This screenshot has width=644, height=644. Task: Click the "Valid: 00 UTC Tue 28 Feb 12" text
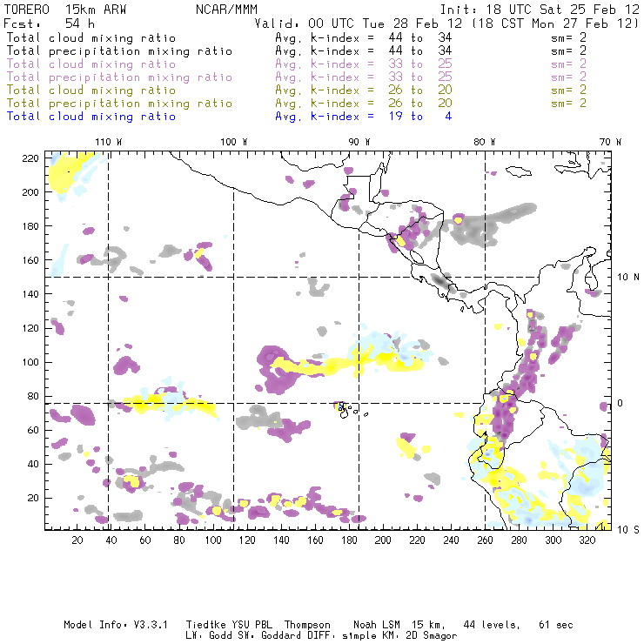359,23
